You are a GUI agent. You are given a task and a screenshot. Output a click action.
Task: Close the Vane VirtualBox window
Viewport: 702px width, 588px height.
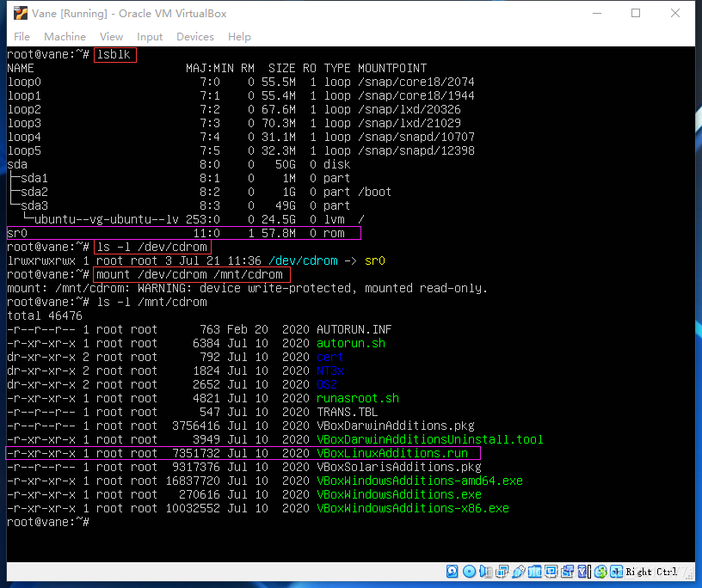coord(675,13)
